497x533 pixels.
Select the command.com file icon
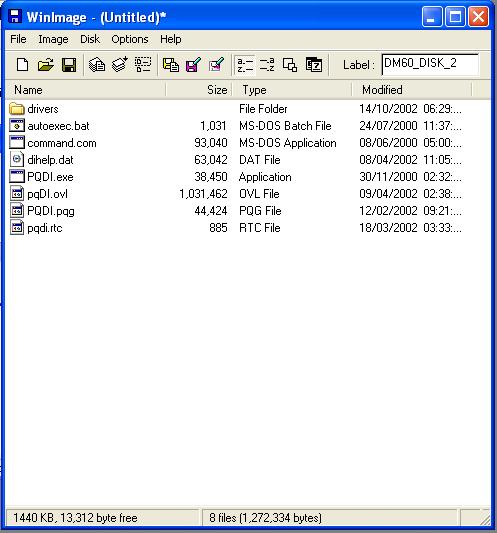click(x=17, y=143)
